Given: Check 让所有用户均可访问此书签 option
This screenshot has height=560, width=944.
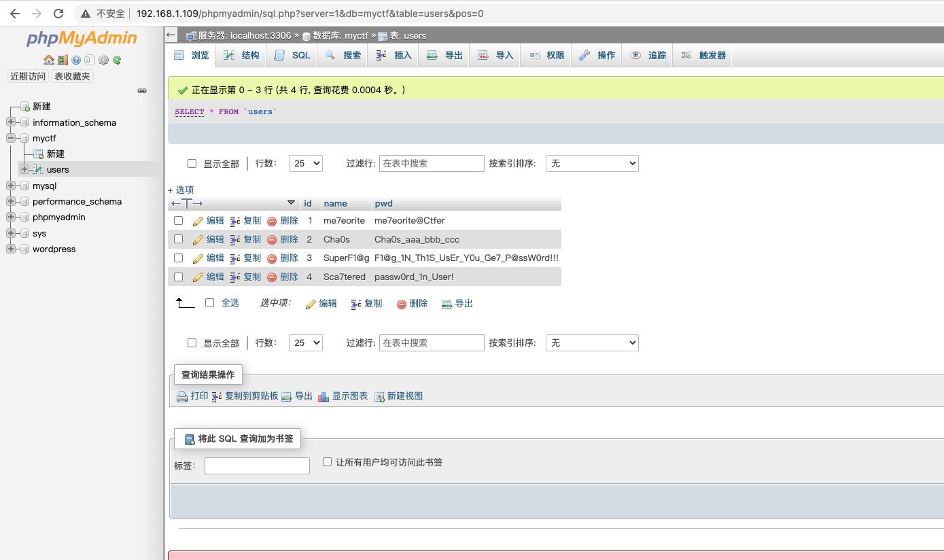Looking at the screenshot, I should pyautogui.click(x=327, y=462).
